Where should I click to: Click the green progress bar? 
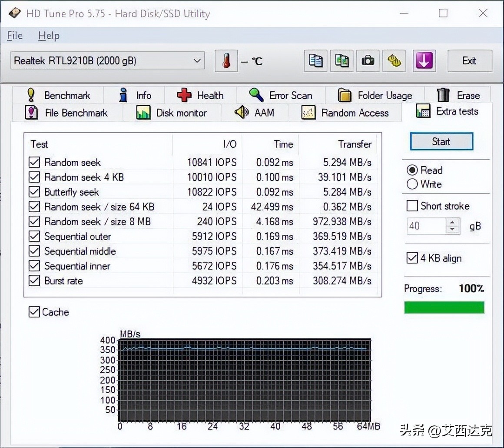pyautogui.click(x=444, y=307)
